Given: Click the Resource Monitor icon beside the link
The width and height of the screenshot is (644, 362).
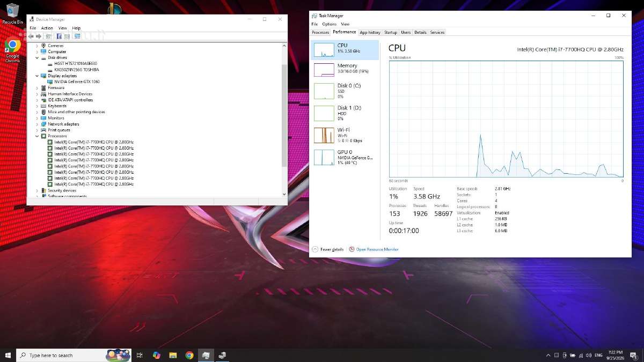Looking at the screenshot, I should coord(352,249).
